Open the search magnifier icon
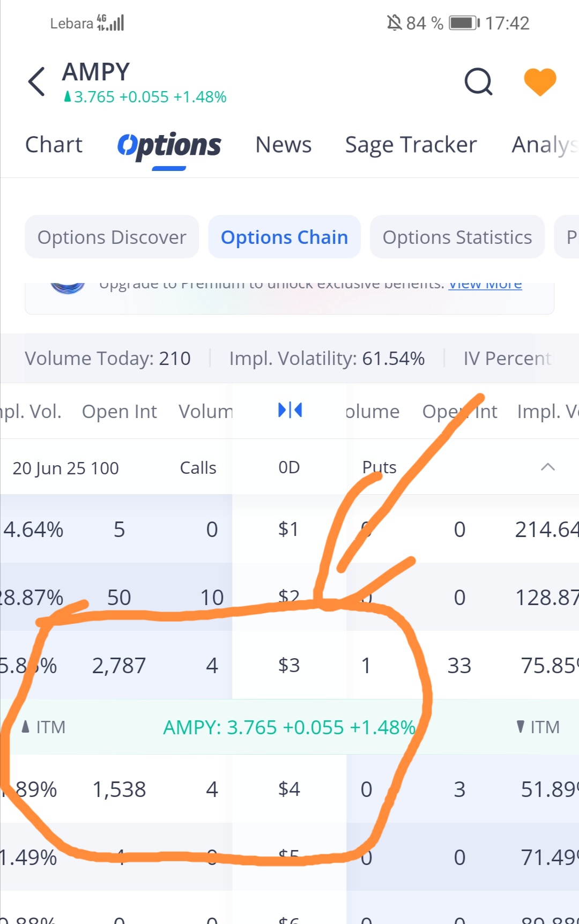Image resolution: width=579 pixels, height=924 pixels. 478,82
